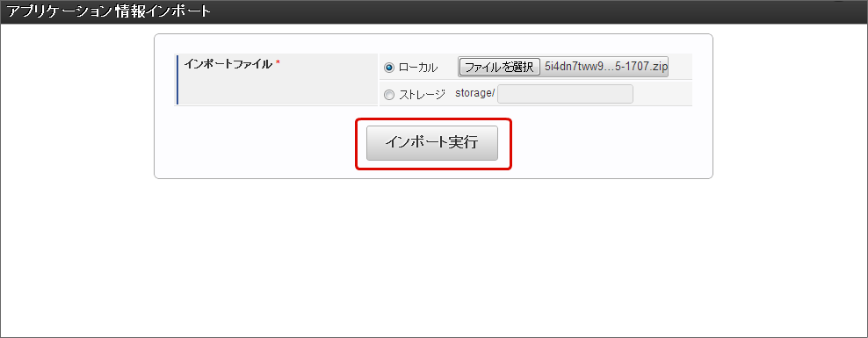Click the storage/ prefix text
Screen dimensions: 868x338
(474, 93)
